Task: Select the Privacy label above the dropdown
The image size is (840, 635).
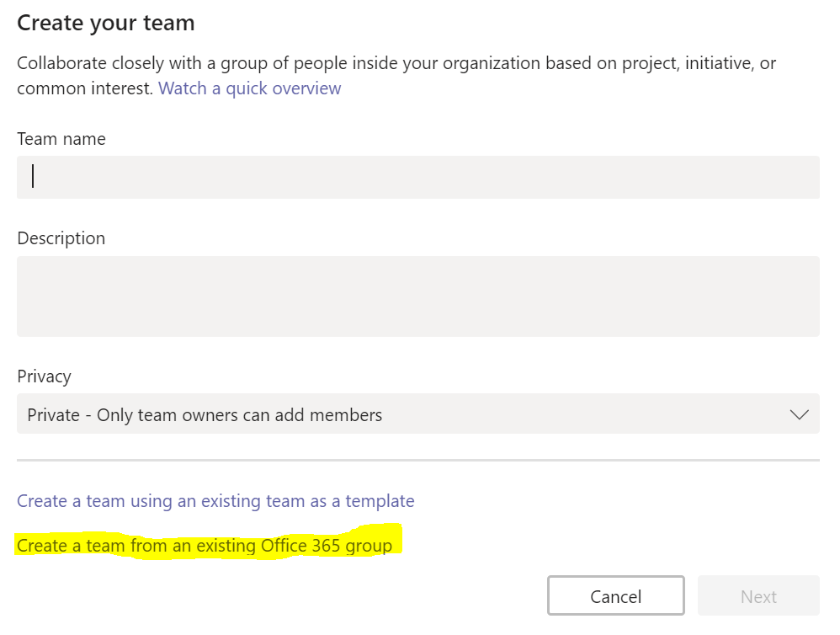Action: tap(44, 376)
